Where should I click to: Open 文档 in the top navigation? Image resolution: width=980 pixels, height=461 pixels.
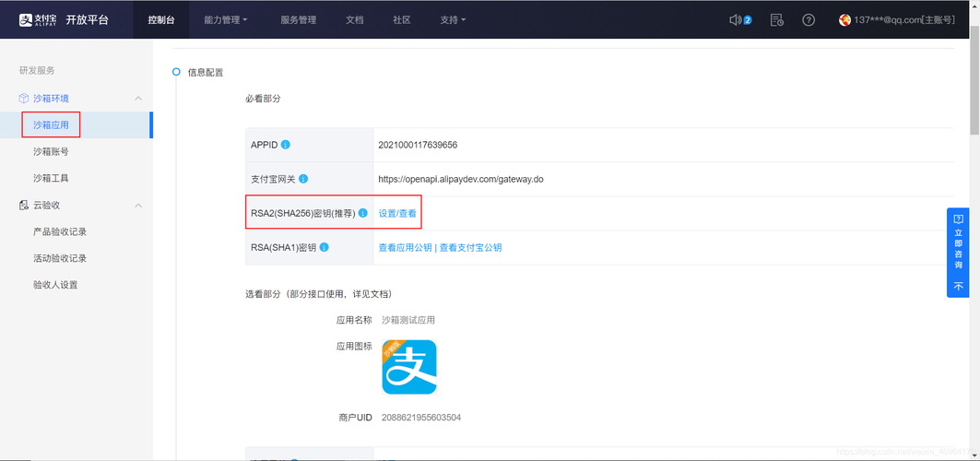click(354, 20)
